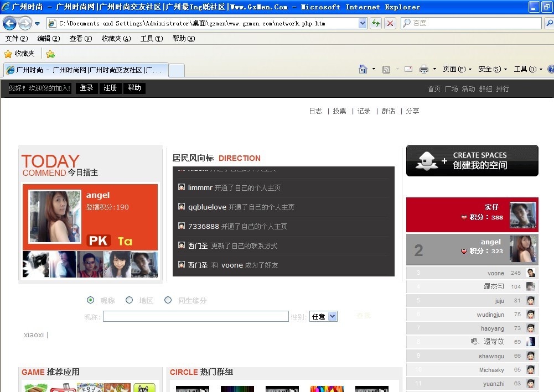Click voone's avatar in ranking list
Image resolution: width=554 pixels, height=392 pixels.
[x=531, y=273]
